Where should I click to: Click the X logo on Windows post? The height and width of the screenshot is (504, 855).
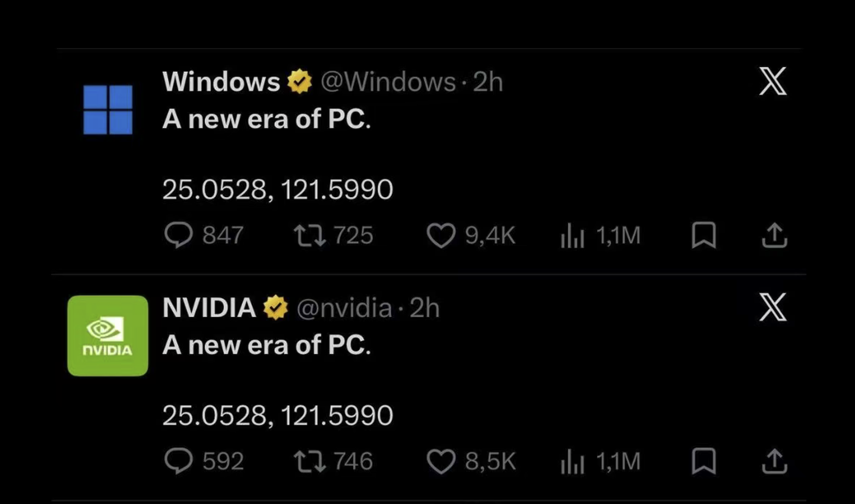[x=773, y=81]
